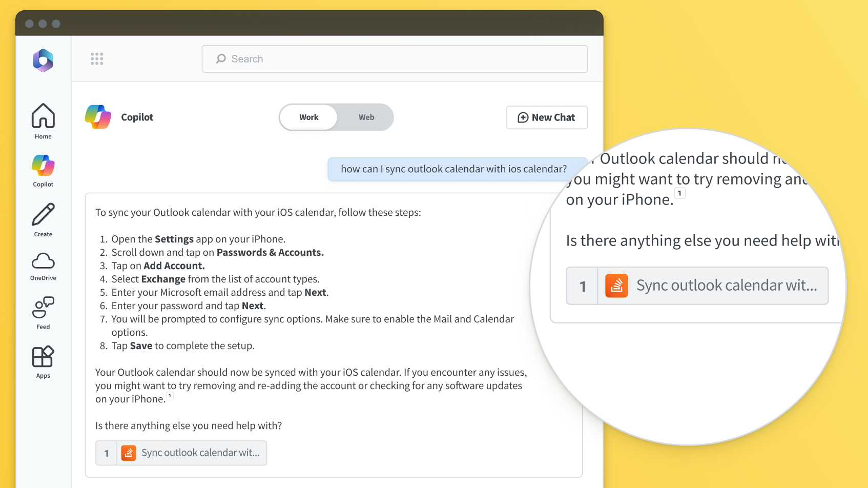
Task: Switch to the Web mode
Action: pos(366,117)
